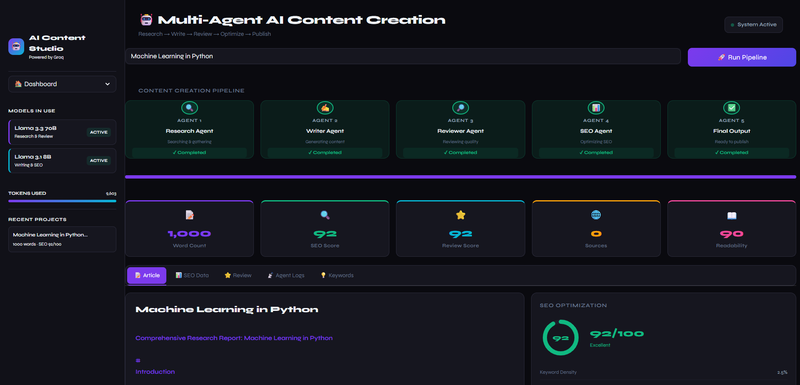Open the Keywords tab
800x385 pixels.
click(337, 275)
